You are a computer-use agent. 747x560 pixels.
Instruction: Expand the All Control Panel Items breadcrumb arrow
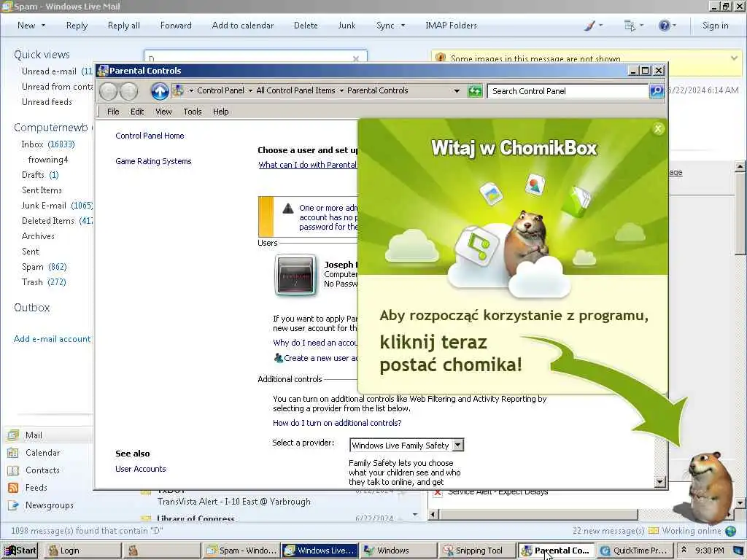[341, 90]
